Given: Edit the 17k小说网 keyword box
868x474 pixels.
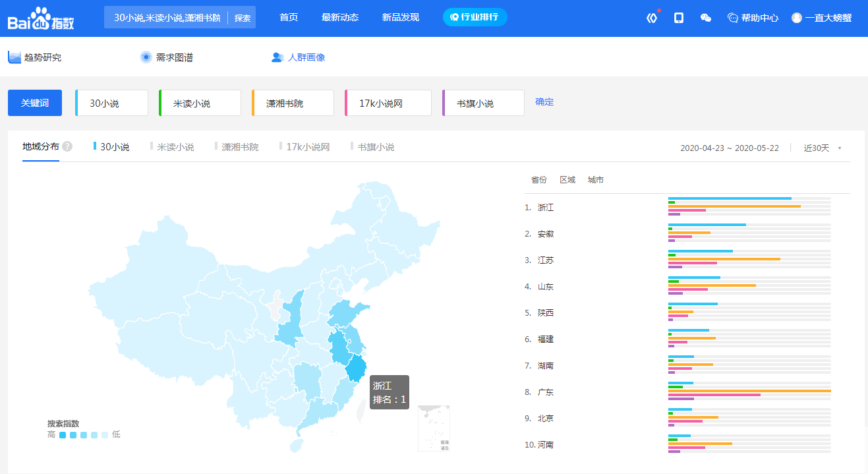Looking at the screenshot, I should tap(388, 103).
